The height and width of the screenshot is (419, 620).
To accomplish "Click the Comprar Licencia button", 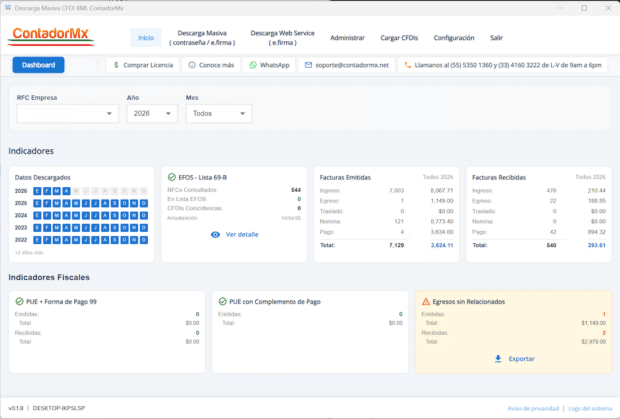I will [143, 65].
